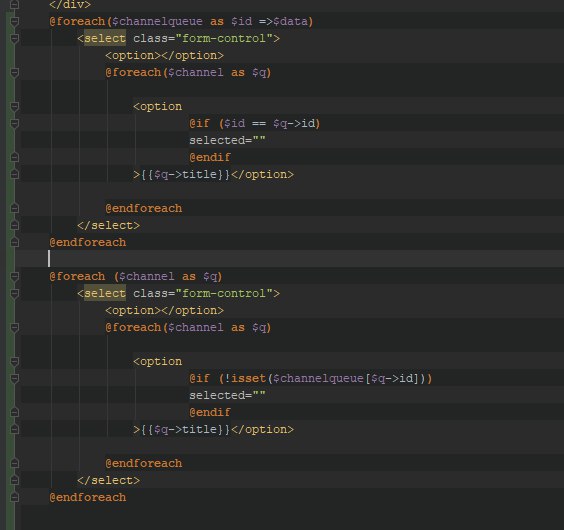Image resolution: width=564 pixels, height=530 pixels.
Task: Collapse the fold marker beside @if ($id == $q->id)
Action: 14,124
